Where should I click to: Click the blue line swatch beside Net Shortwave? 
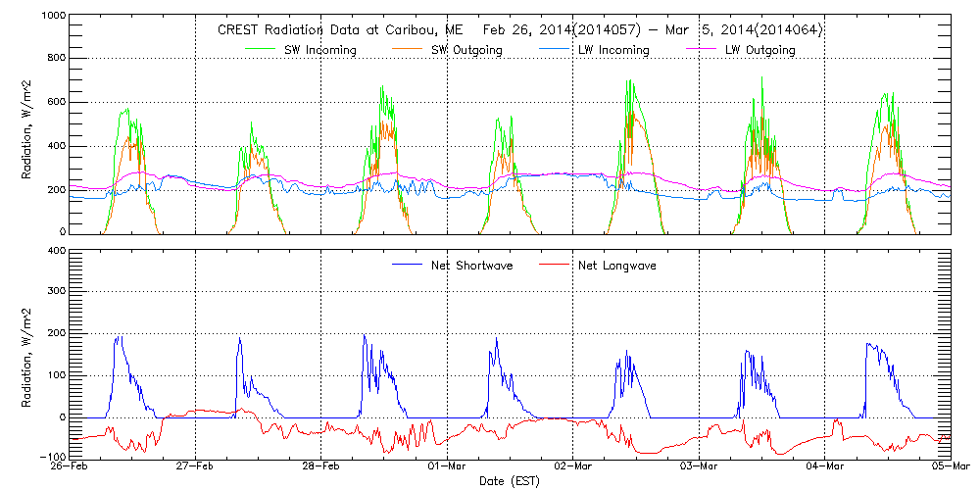[414, 265]
